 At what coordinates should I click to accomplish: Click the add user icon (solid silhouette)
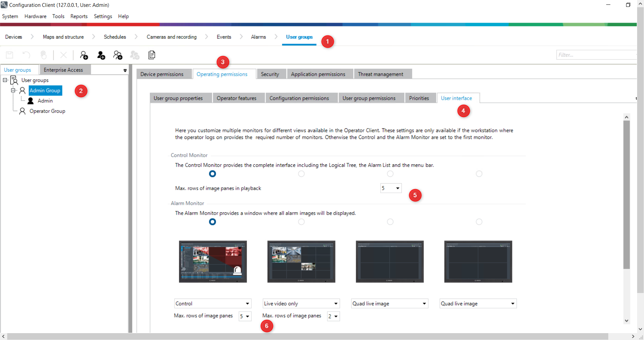pyautogui.click(x=101, y=55)
